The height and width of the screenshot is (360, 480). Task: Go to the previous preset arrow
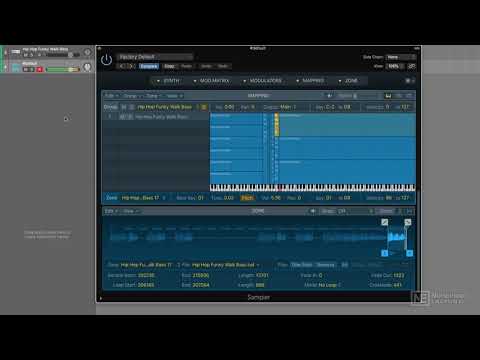pyautogui.click(x=122, y=66)
